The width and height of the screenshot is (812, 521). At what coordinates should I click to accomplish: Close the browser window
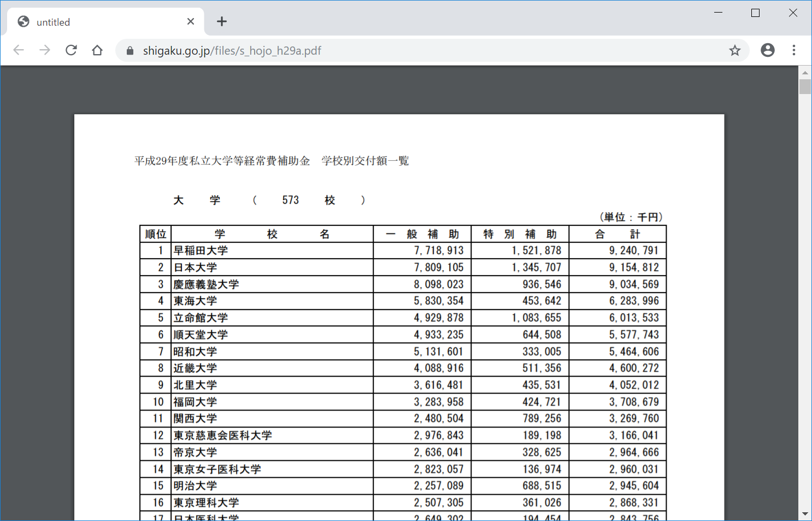click(x=793, y=13)
